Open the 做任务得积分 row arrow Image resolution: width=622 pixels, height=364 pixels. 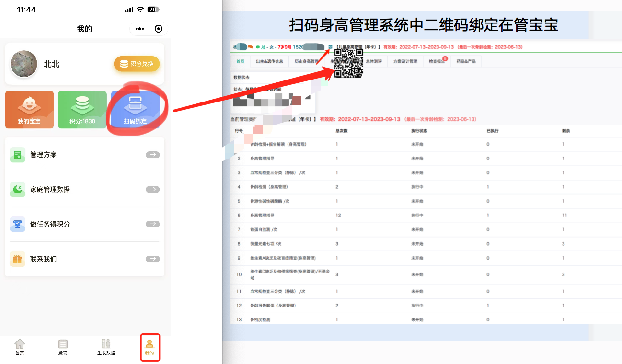pos(152,224)
